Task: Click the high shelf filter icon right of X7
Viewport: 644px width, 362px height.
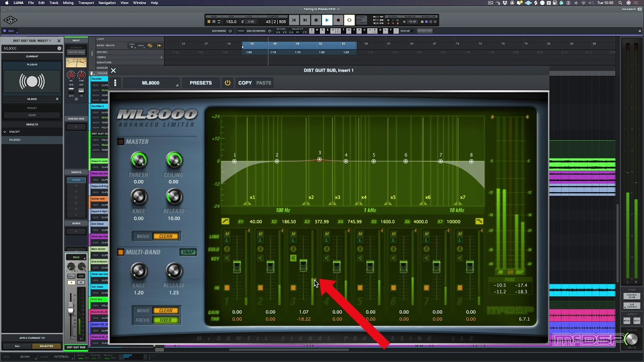Action: click(x=479, y=221)
